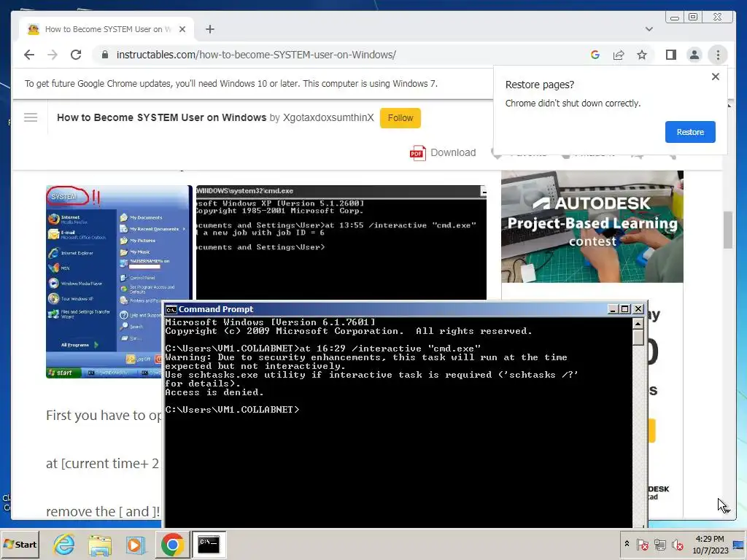Minimize the Command Prompt window
Viewport: 747px width, 560px height.
coord(613,309)
